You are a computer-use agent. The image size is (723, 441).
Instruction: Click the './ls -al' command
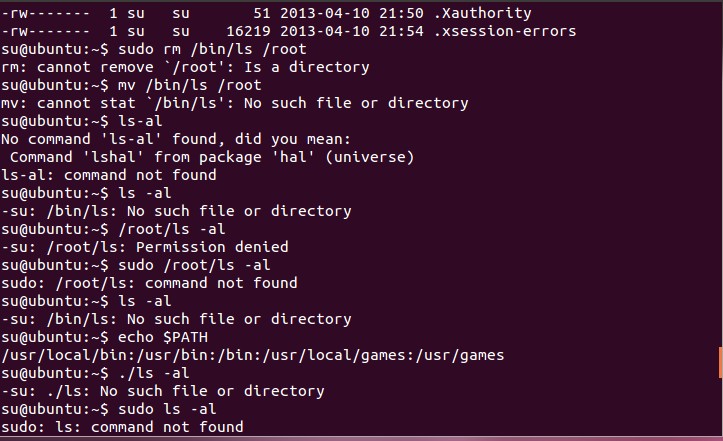point(154,373)
